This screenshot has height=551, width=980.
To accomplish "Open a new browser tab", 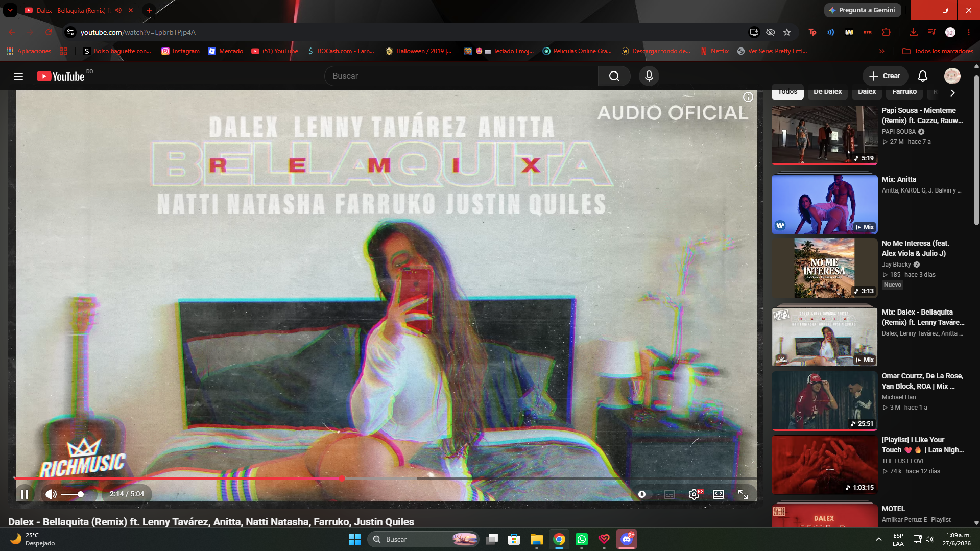I will 149,10.
